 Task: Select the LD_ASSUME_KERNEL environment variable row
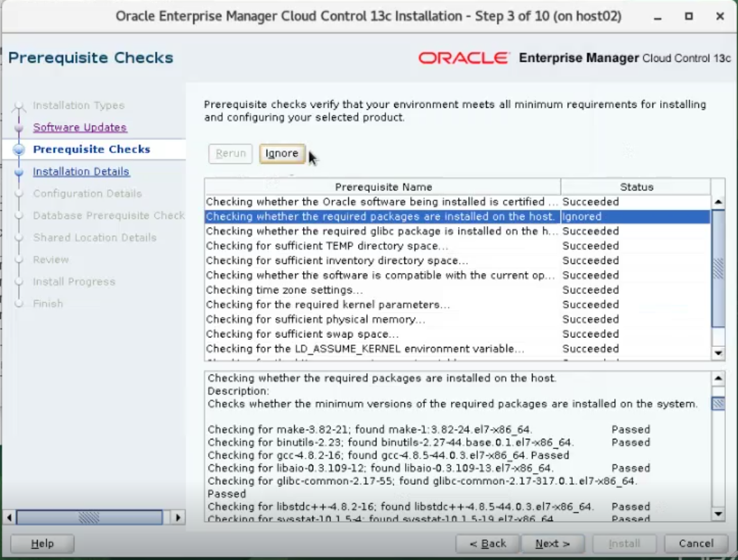pos(457,349)
